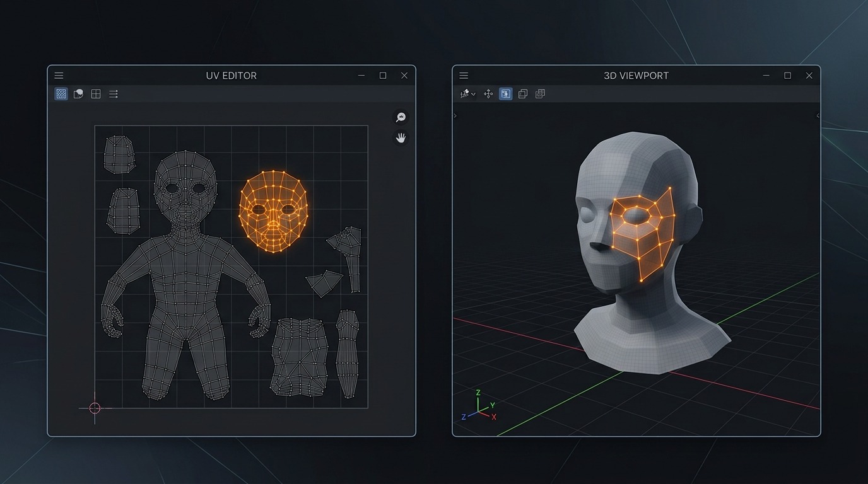Select the move gizmo tool in 3D Viewport
Screen dimensions: 868x484
point(488,94)
